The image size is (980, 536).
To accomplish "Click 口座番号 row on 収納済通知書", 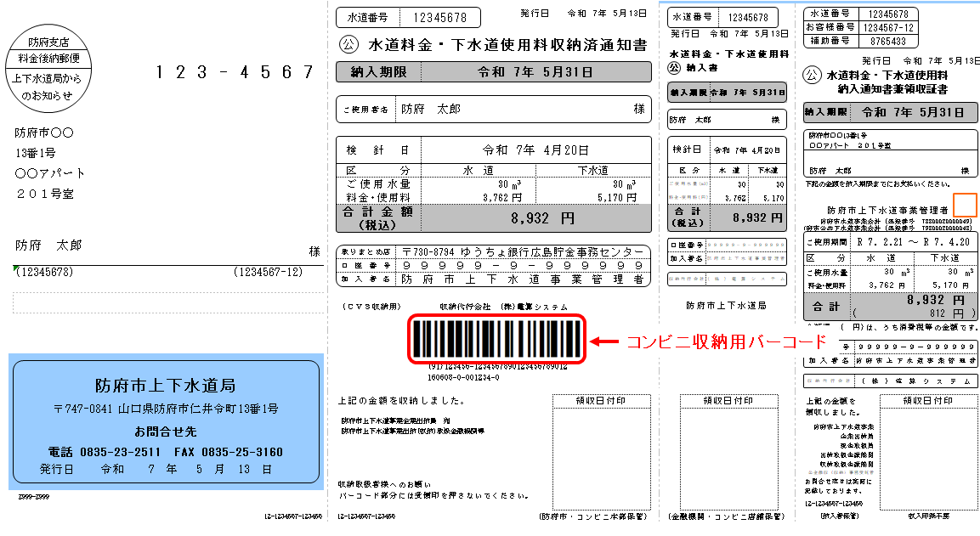I will click(494, 266).
